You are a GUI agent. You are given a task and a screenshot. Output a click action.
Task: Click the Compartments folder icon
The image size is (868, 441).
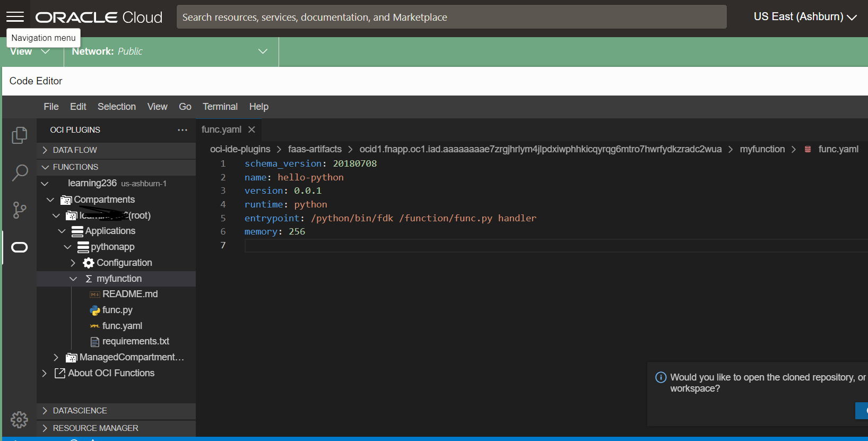[66, 200]
